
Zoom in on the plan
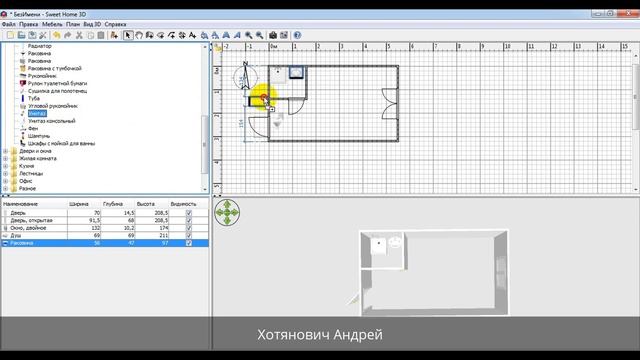248,36
